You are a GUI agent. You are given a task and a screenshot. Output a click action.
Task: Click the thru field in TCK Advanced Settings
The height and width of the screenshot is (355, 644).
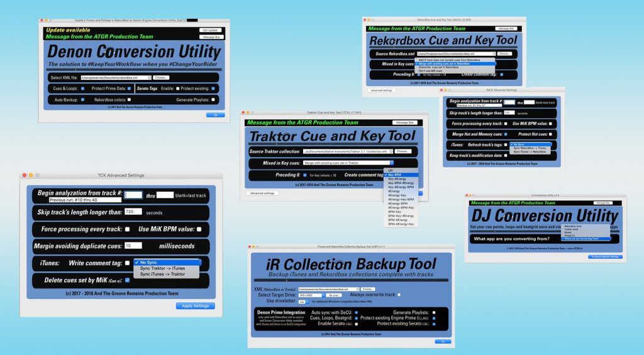[x=165, y=195]
